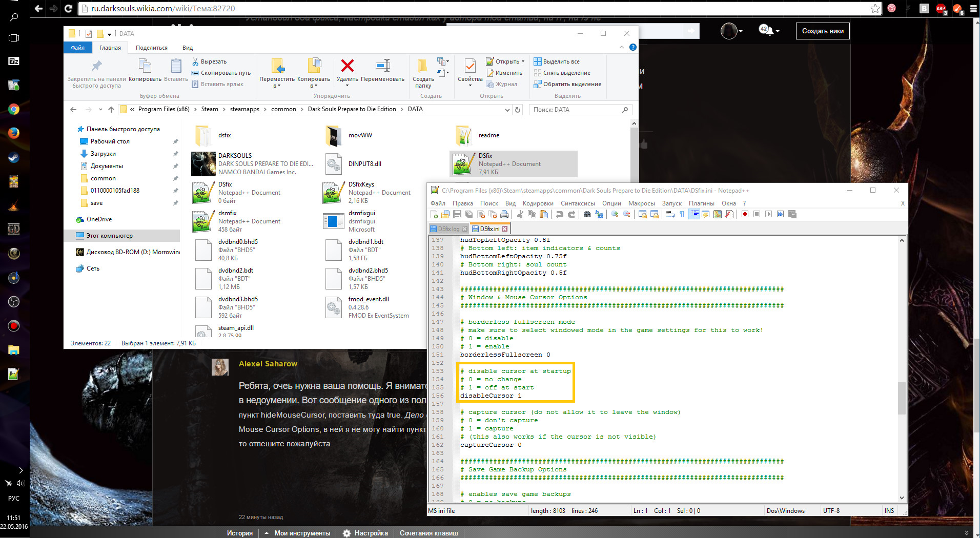Click Скопировать путь in the ribbon
The height and width of the screenshot is (538, 980).
point(221,73)
